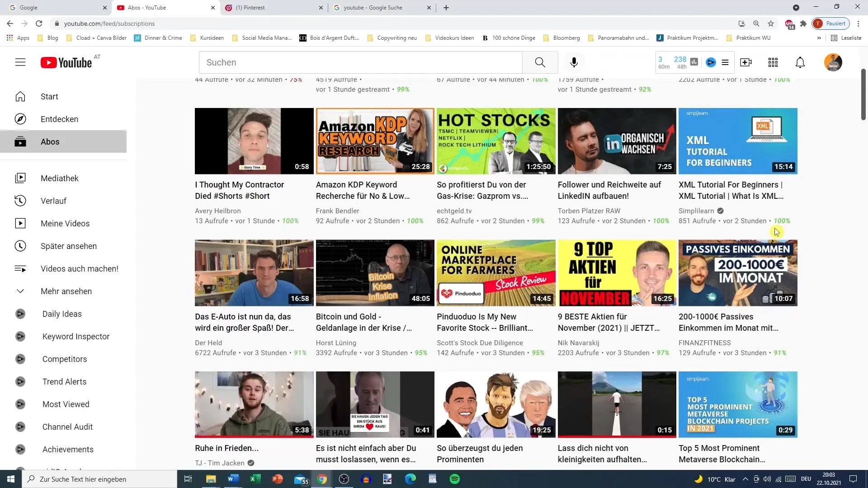
Task: Open Follower und Reichweite auf LinkedIN title
Action: (x=609, y=190)
